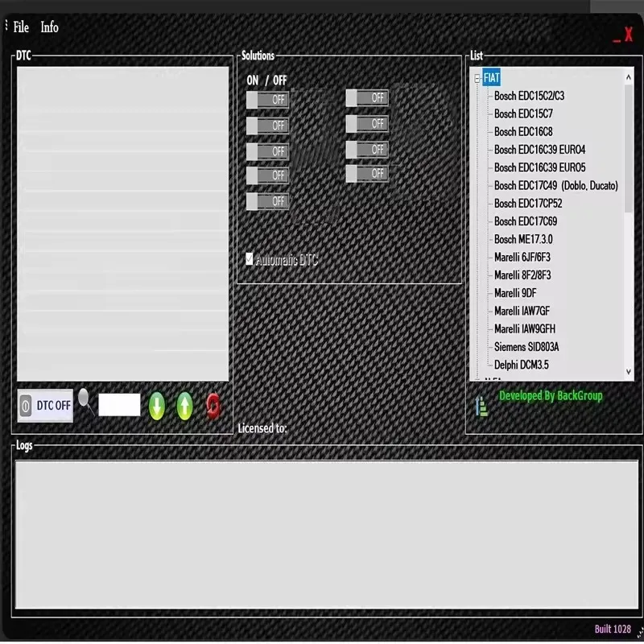This screenshot has width=644, height=644.
Task: Click the List scrollbar down arrow
Action: (x=629, y=372)
